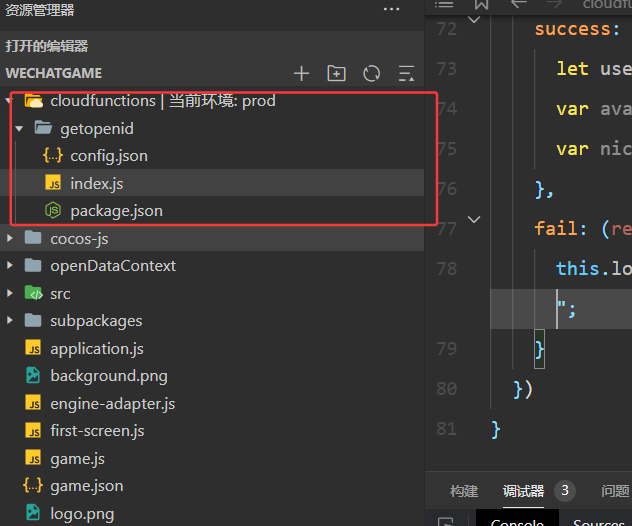Switch to the 构建 tab

pos(464,491)
